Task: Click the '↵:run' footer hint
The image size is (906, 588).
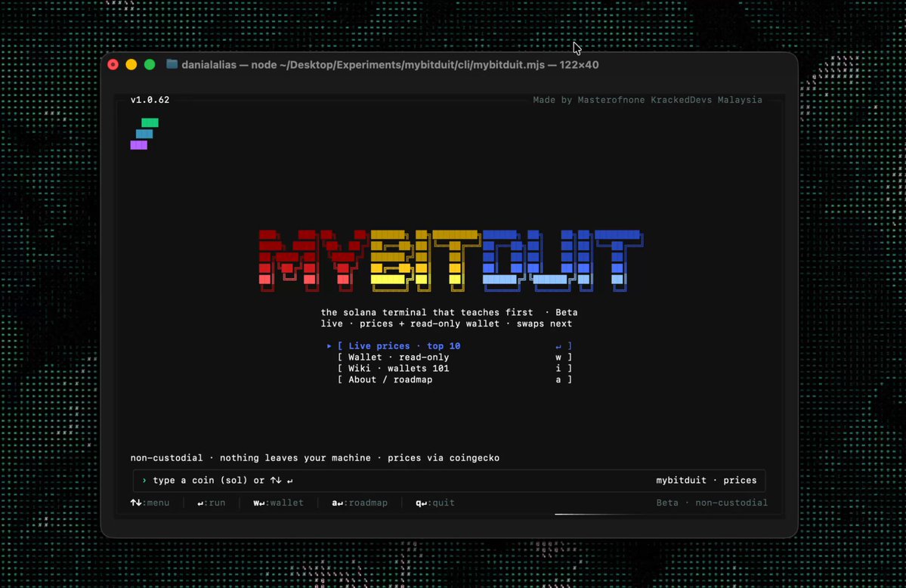Action: click(212, 503)
